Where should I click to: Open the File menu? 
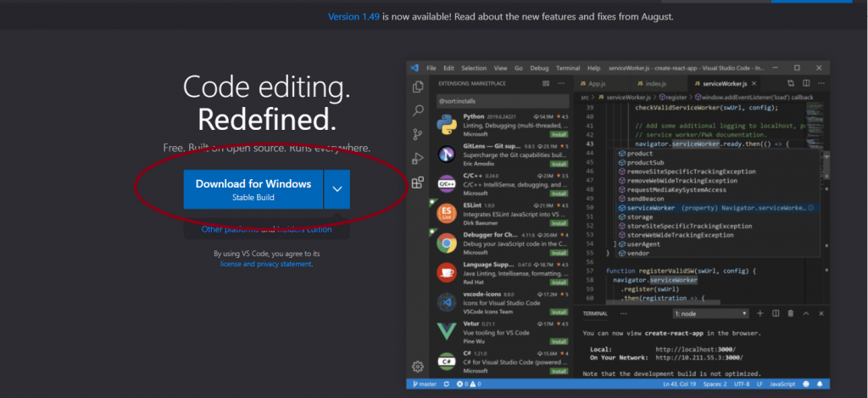click(431, 68)
